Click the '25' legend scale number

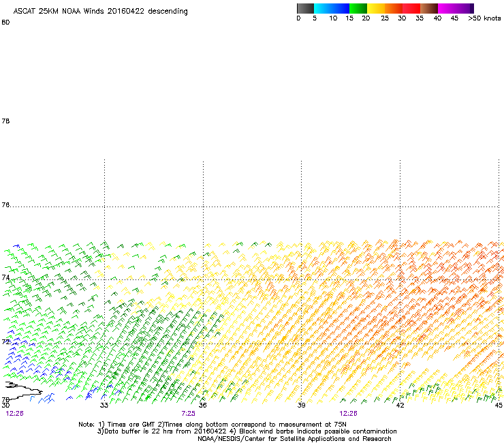click(x=385, y=18)
